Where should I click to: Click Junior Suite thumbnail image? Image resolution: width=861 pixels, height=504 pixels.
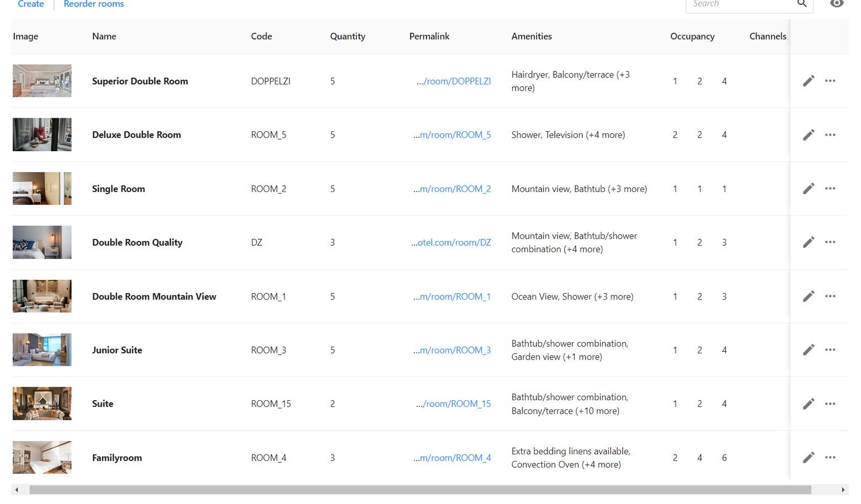point(42,350)
